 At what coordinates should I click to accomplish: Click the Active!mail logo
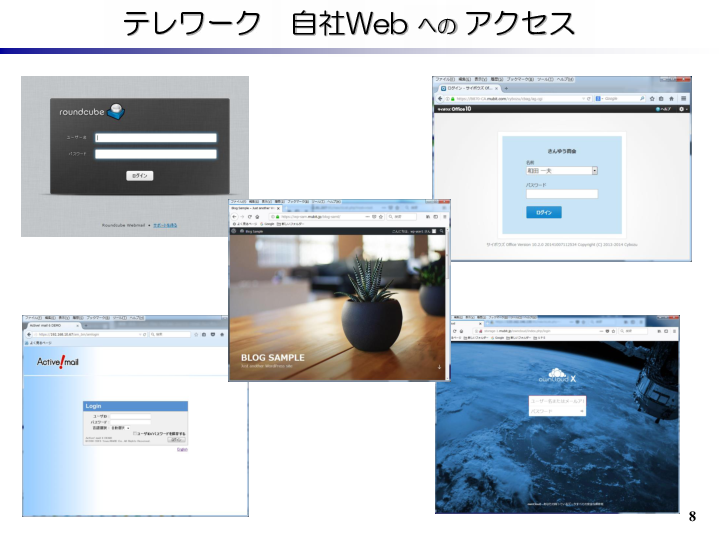pyautogui.click(x=58, y=362)
